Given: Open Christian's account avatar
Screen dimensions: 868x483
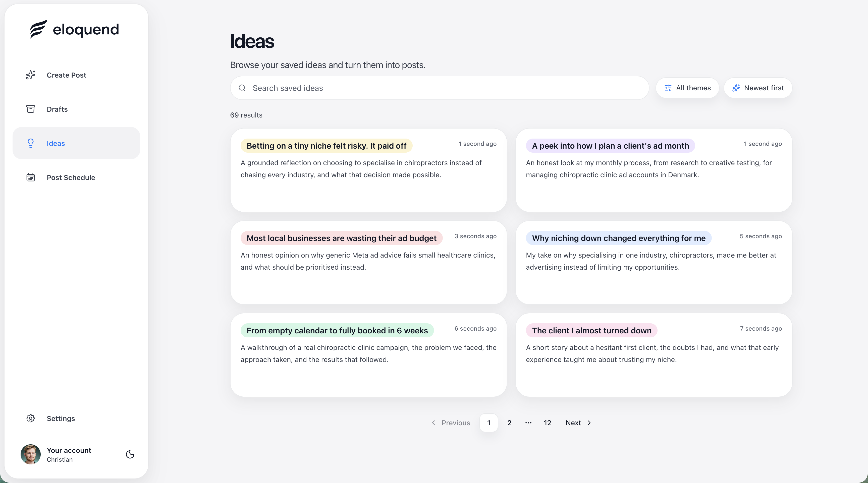Looking at the screenshot, I should pyautogui.click(x=31, y=454).
